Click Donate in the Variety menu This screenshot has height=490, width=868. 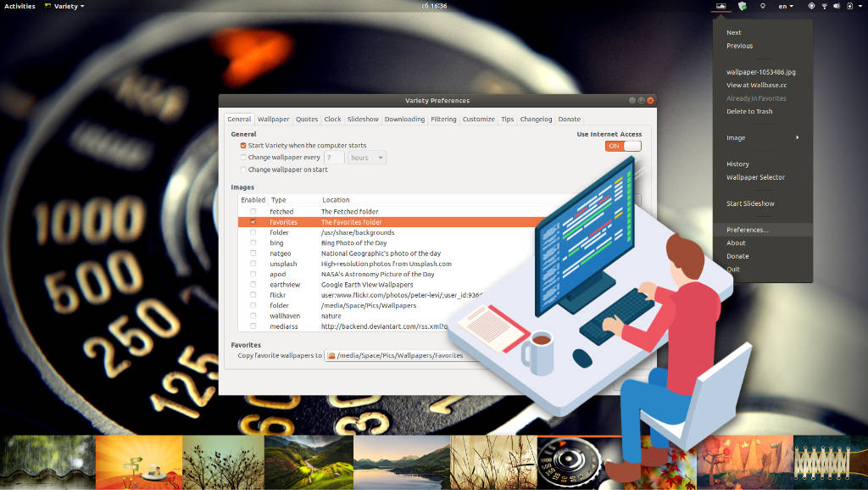737,256
